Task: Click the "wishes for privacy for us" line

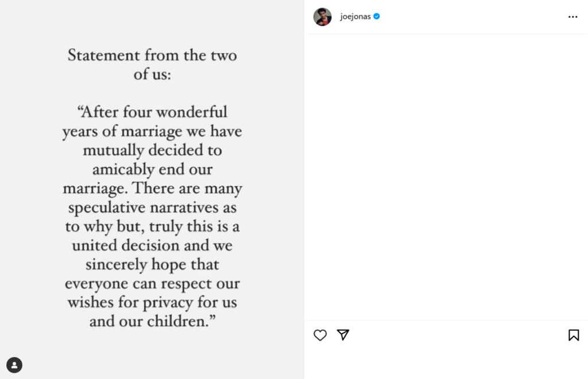Action: 152,302
